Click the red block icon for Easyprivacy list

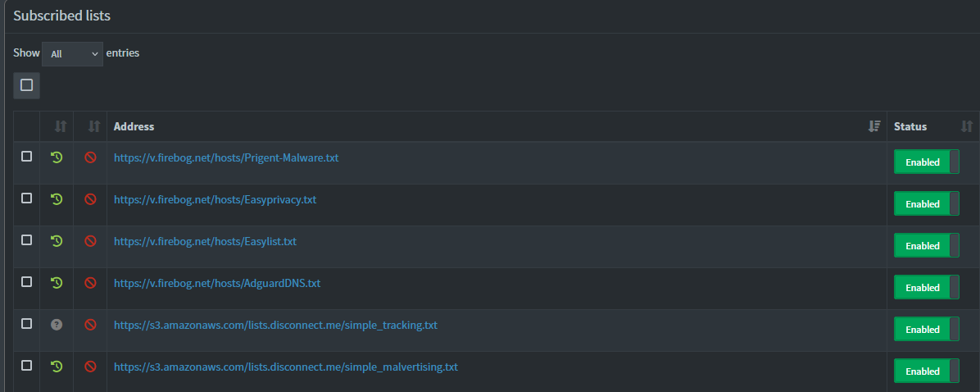tap(90, 198)
